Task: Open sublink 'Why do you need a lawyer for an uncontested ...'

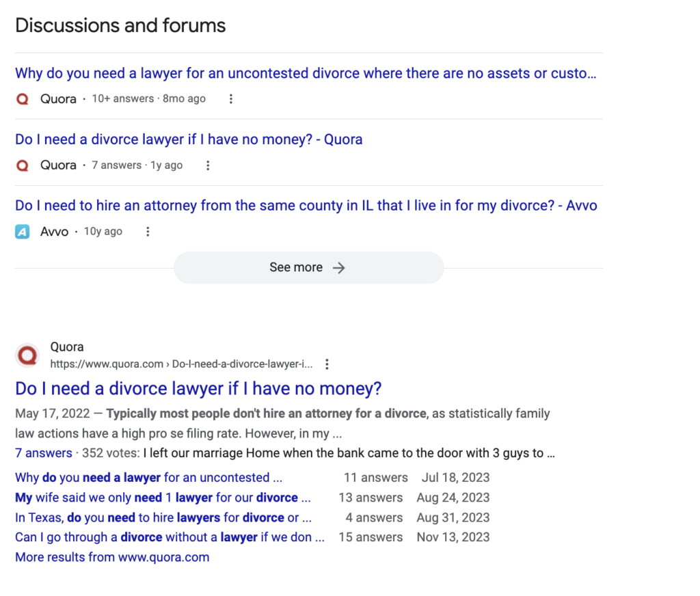Action: 148,478
